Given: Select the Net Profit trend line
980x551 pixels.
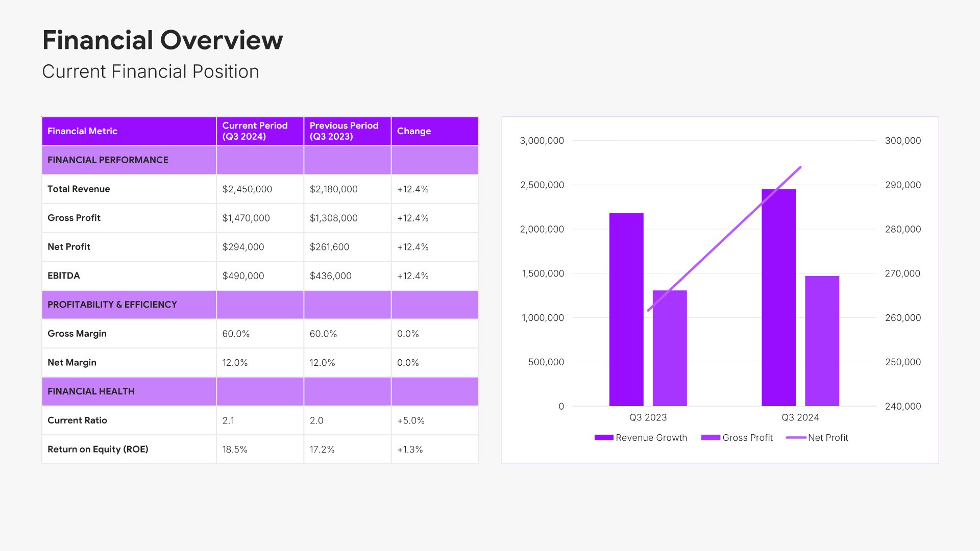Looking at the screenshot, I should pyautogui.click(x=725, y=238).
